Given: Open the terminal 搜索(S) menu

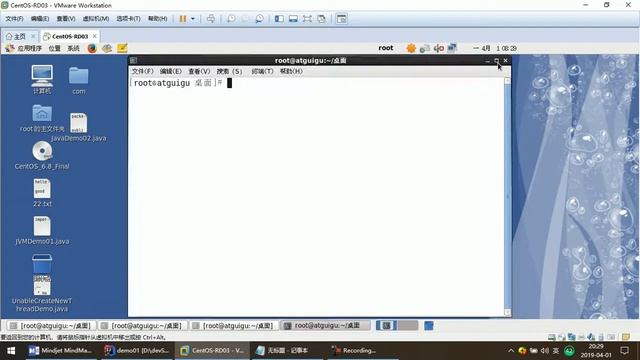Looking at the screenshot, I should pyautogui.click(x=229, y=71).
